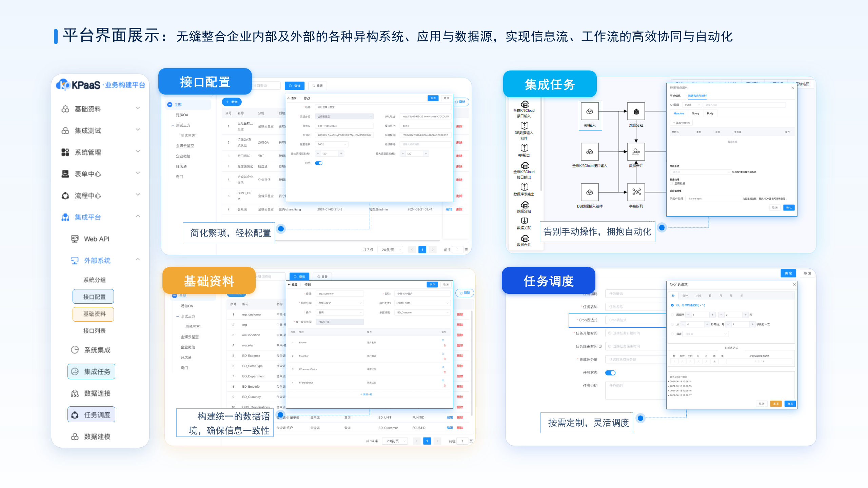The height and width of the screenshot is (488, 868).
Task: Open Web API from the sidebar icon
Action: point(75,239)
